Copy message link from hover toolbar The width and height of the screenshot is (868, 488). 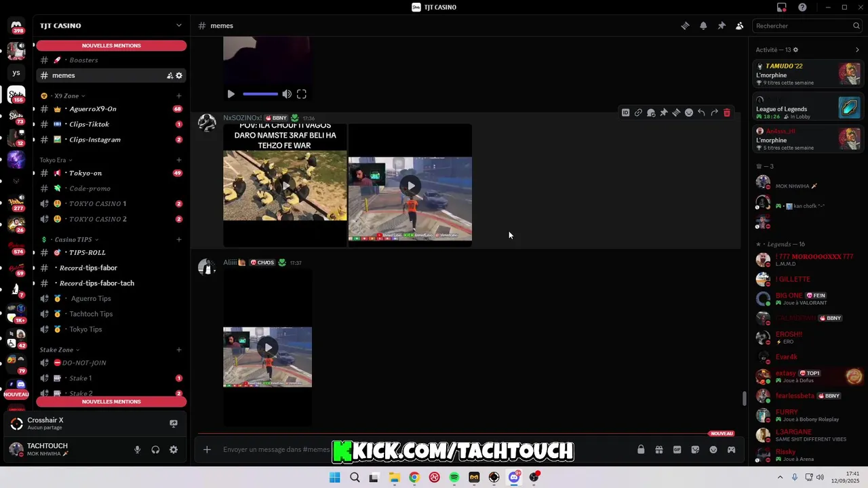tap(638, 113)
